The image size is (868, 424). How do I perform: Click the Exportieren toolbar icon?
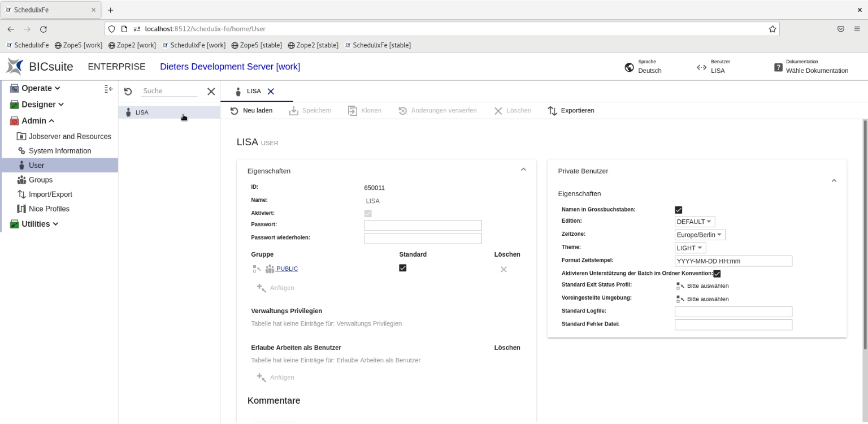553,111
